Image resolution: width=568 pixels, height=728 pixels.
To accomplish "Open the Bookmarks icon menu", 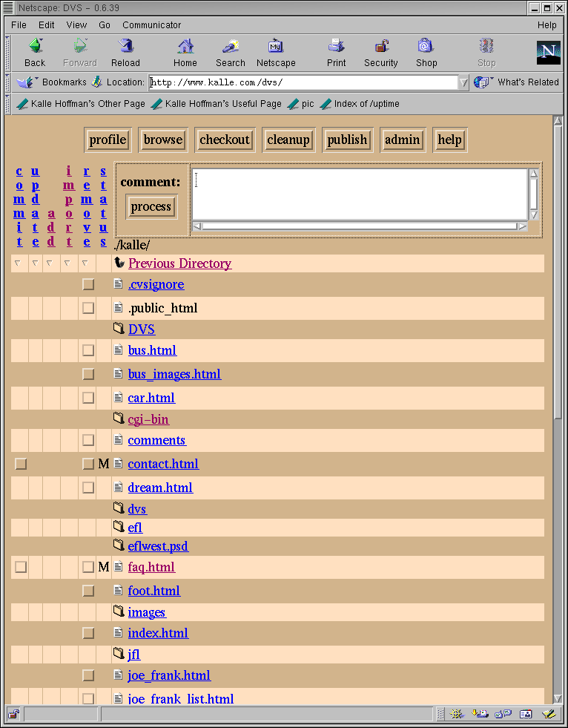I will pos(26,82).
